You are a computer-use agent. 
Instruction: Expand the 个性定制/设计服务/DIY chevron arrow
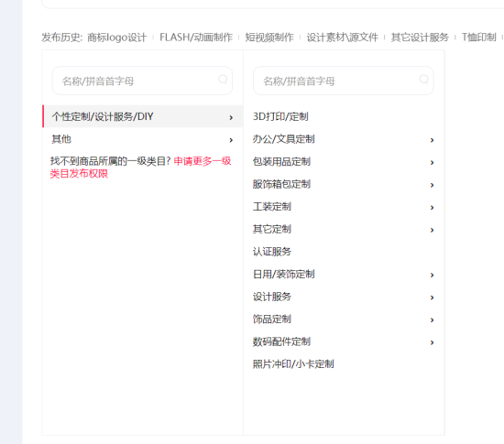point(231,117)
